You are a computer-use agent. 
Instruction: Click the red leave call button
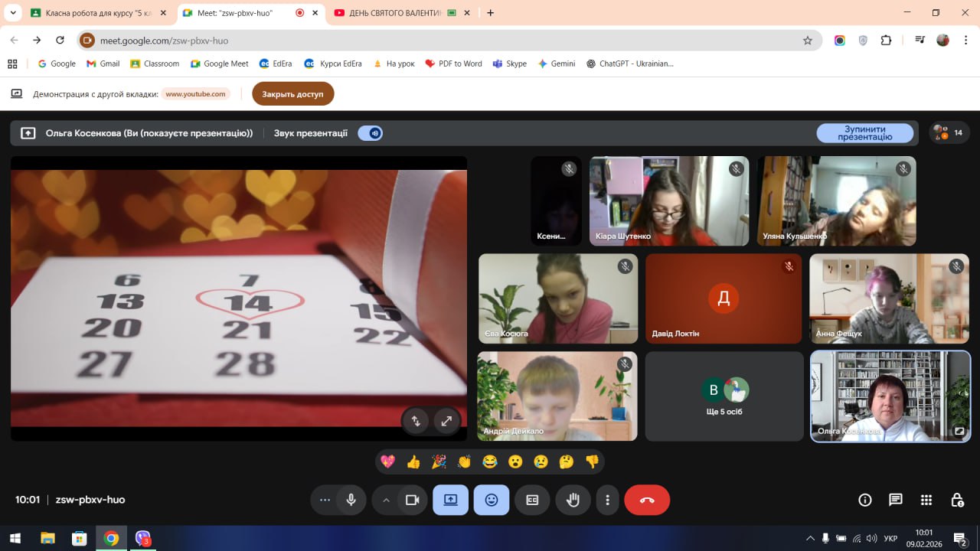coord(647,500)
